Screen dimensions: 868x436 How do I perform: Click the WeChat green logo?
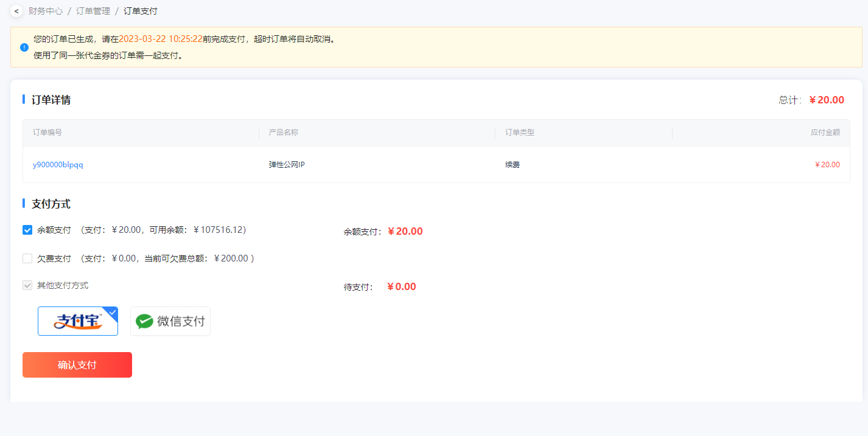[144, 322]
